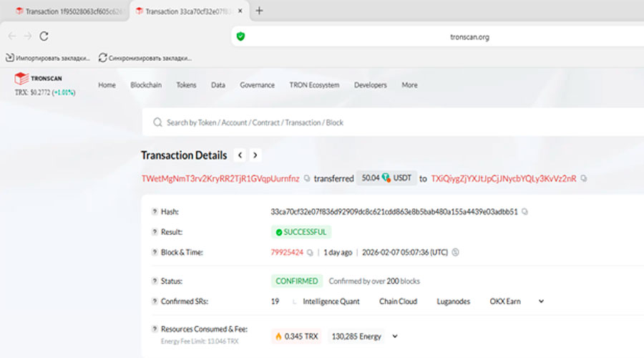Open the Blockchain menu
This screenshot has width=644, height=358.
(x=146, y=85)
